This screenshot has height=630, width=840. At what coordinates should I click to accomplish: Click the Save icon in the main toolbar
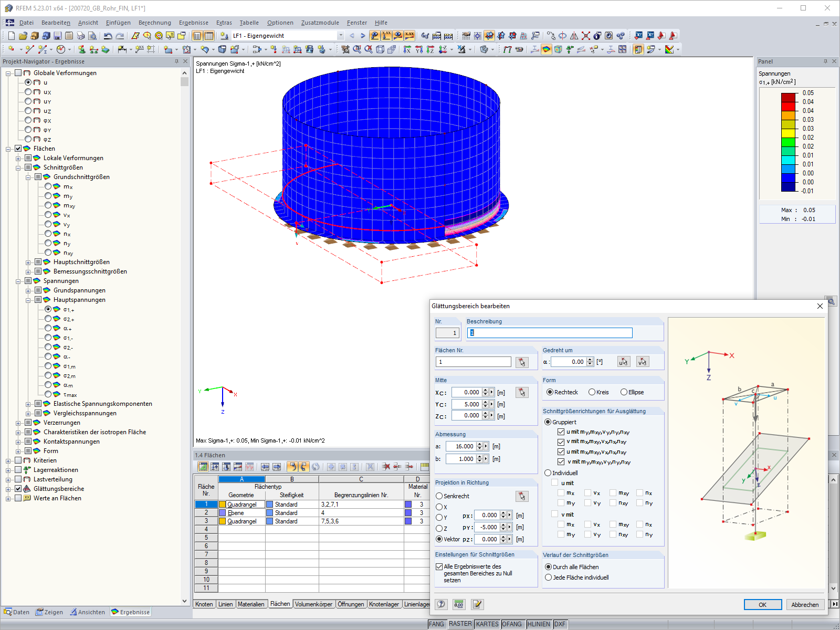(57, 36)
